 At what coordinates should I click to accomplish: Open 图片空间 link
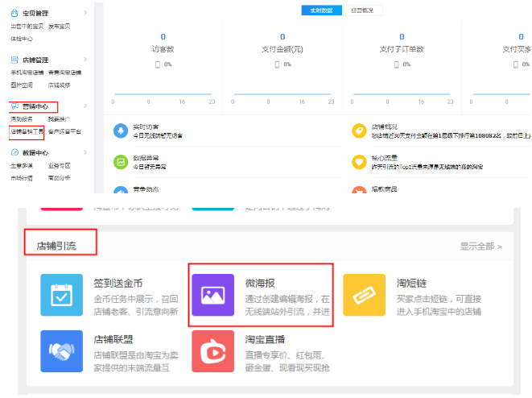(x=22, y=85)
